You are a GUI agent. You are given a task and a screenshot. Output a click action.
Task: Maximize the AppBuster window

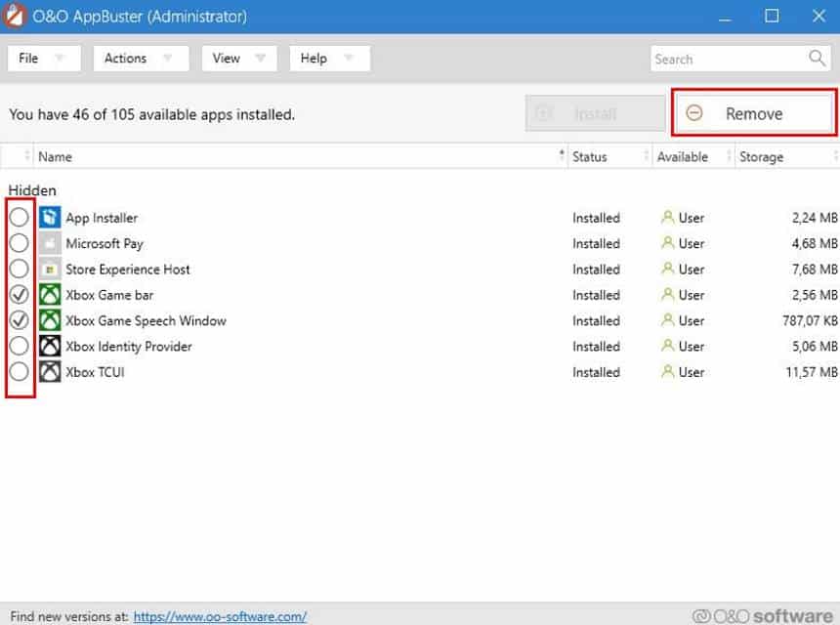[772, 16]
